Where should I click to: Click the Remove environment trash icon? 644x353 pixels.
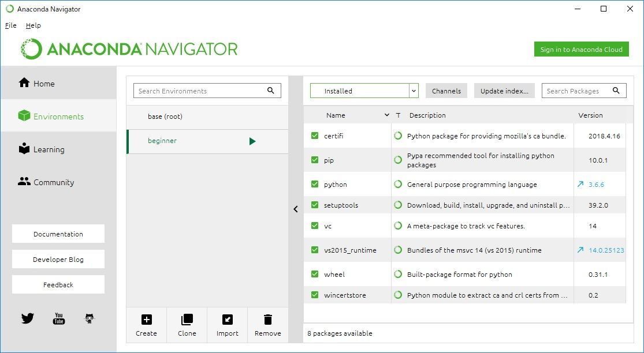pos(268,320)
